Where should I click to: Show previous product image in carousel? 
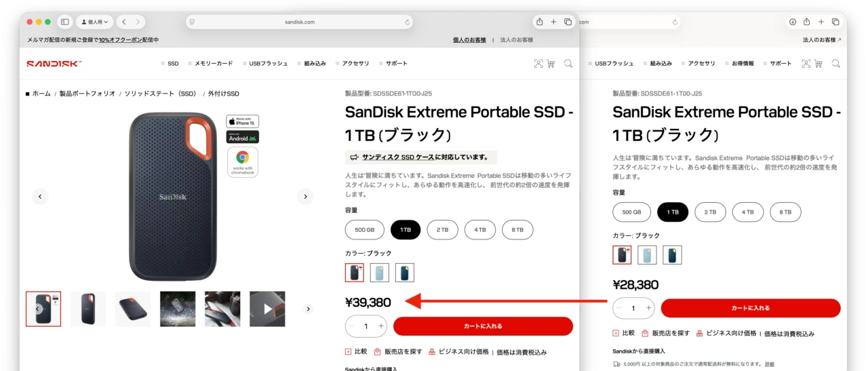click(x=40, y=197)
